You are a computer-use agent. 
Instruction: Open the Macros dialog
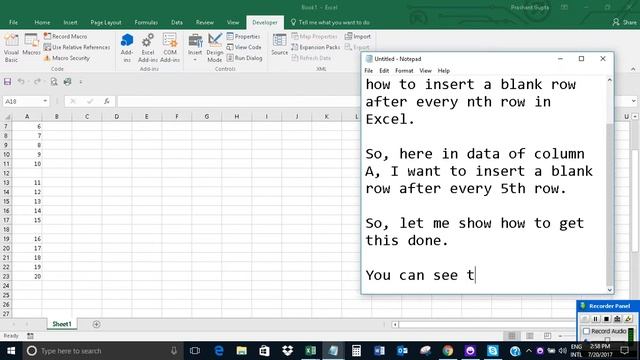31,45
